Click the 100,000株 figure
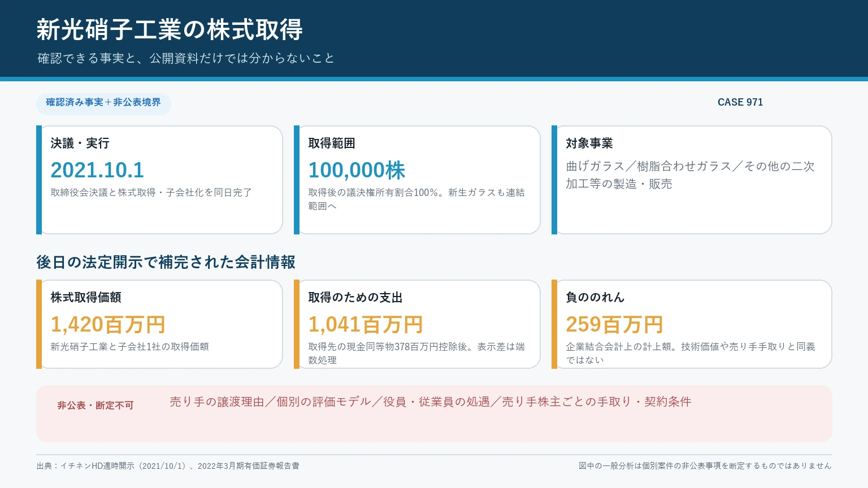 pyautogui.click(x=357, y=170)
